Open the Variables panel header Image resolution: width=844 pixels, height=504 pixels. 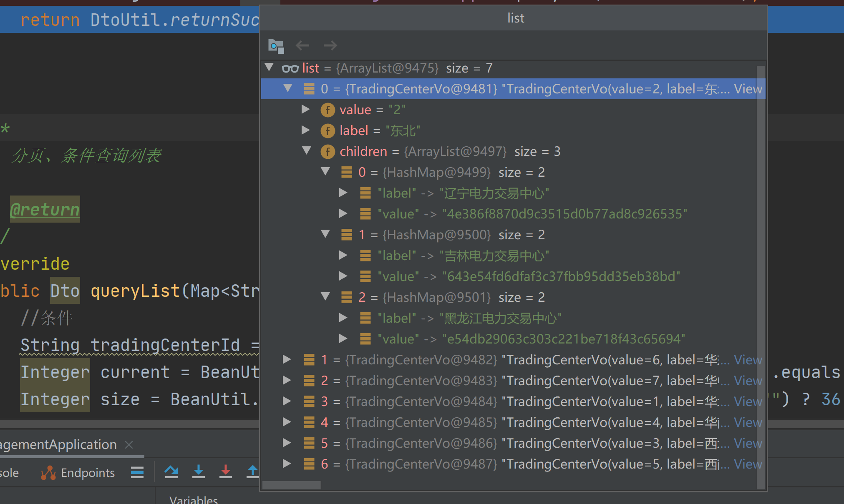(x=194, y=499)
